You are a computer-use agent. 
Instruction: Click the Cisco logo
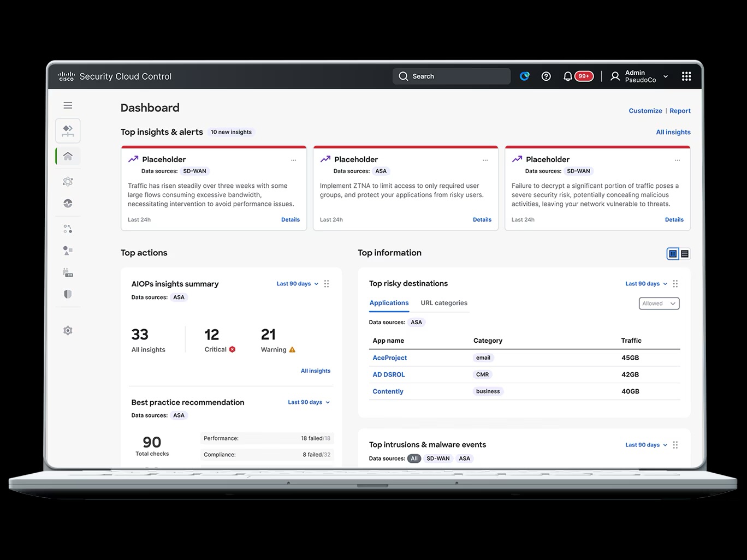point(66,76)
